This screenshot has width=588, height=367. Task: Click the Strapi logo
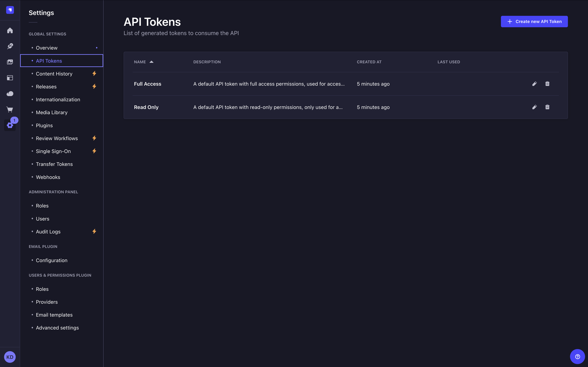[10, 10]
